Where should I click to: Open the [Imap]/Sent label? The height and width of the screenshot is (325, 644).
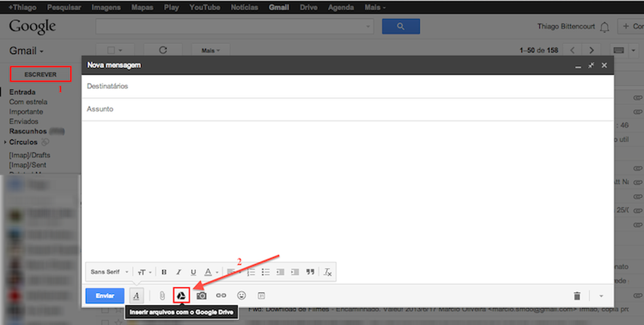point(27,165)
